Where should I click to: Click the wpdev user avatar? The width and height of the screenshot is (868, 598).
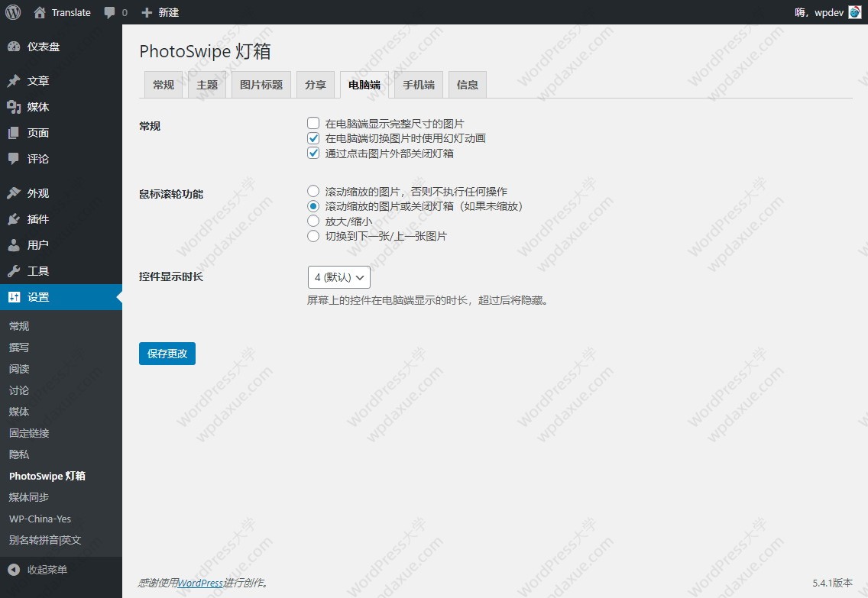[x=854, y=12]
